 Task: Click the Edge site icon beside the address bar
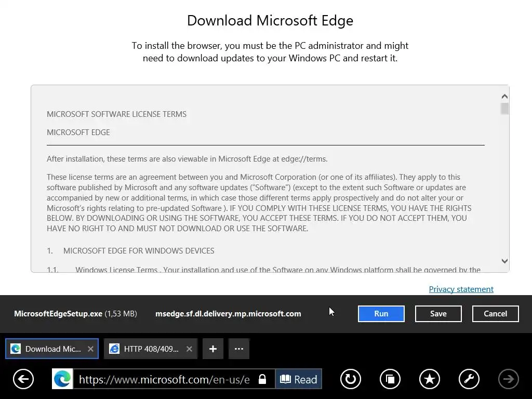click(62, 379)
